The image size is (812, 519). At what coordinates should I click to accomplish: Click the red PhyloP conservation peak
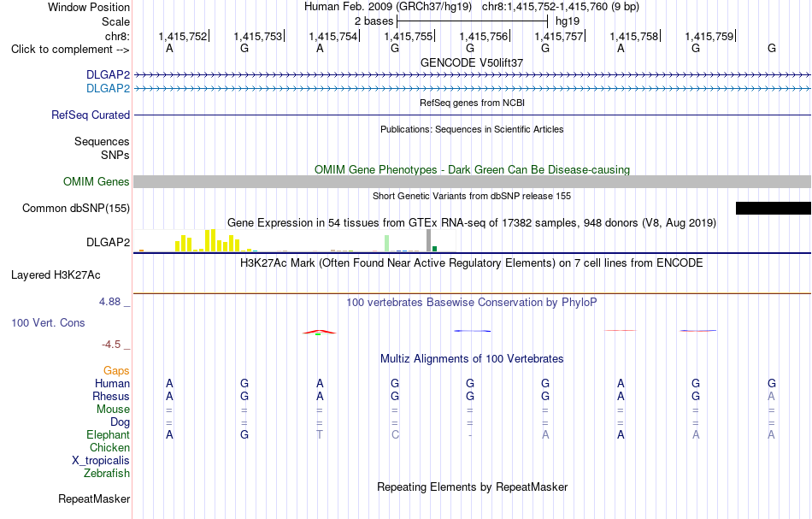(320, 332)
